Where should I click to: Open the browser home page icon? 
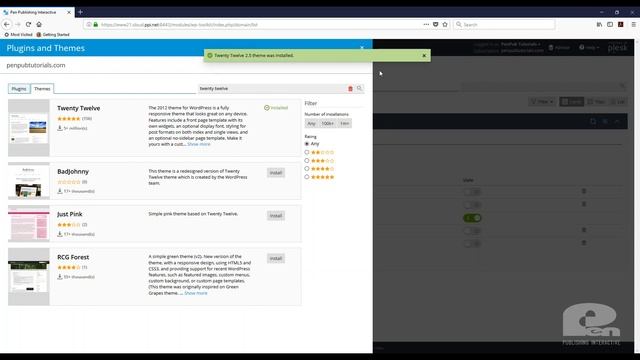(x=39, y=24)
